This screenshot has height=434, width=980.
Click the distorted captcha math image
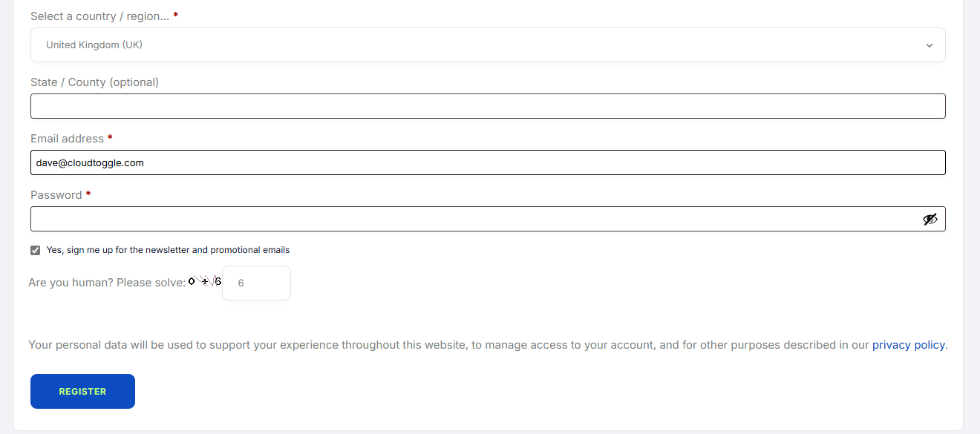205,282
